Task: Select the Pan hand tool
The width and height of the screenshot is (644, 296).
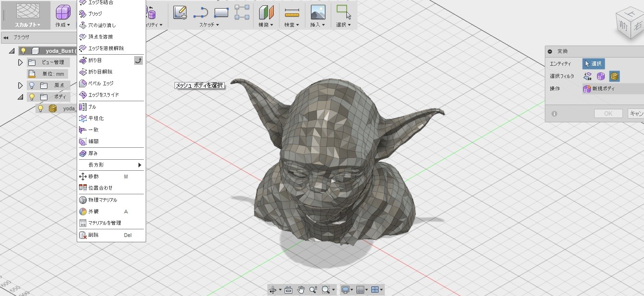Action: pyautogui.click(x=301, y=289)
